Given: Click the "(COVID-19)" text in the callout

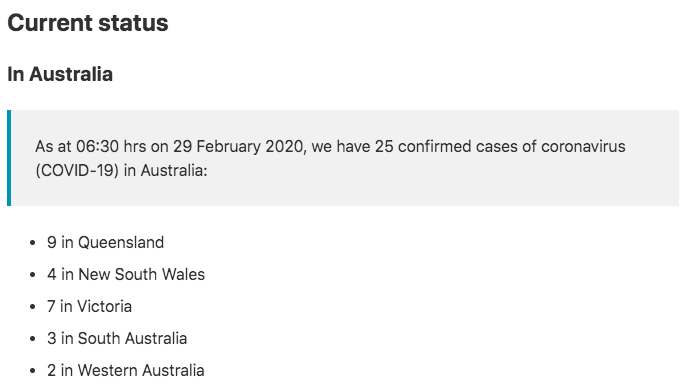Looking at the screenshot, I should click(x=77, y=170).
